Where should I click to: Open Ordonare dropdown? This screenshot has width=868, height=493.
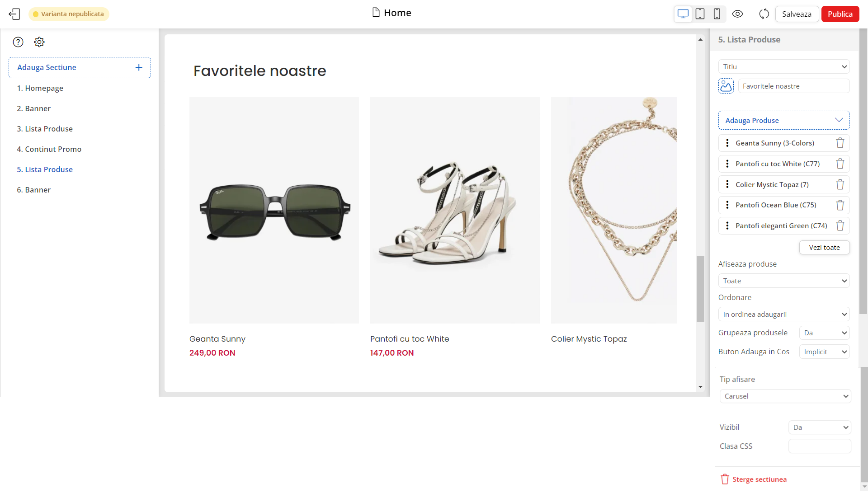pyautogui.click(x=784, y=315)
